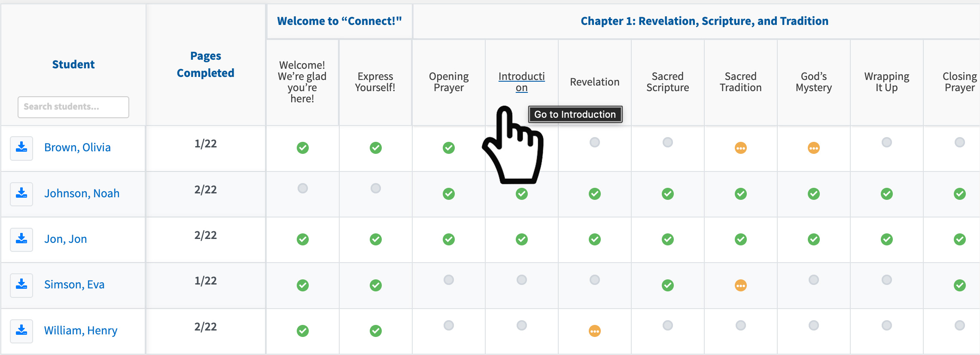Image resolution: width=980 pixels, height=355 pixels.
Task: Open Olivia's completed Opening Prayer status icon
Action: 449,148
